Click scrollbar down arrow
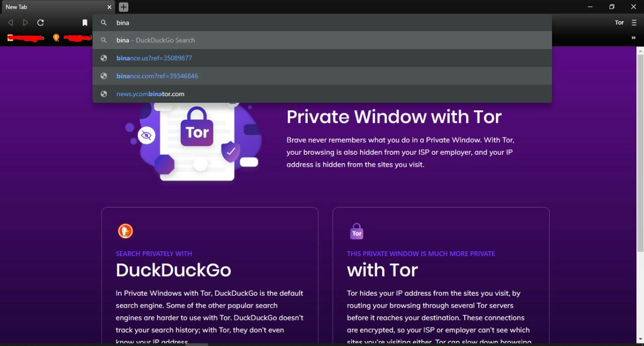 [640, 339]
